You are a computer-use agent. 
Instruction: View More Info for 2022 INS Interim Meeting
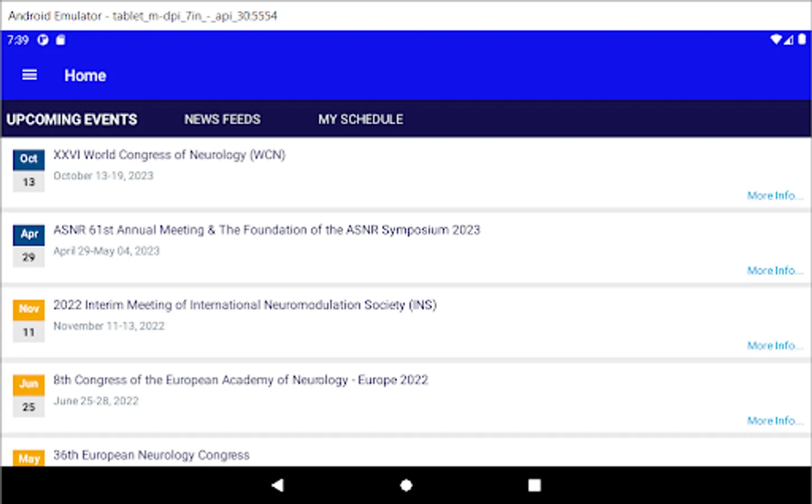[x=774, y=346]
